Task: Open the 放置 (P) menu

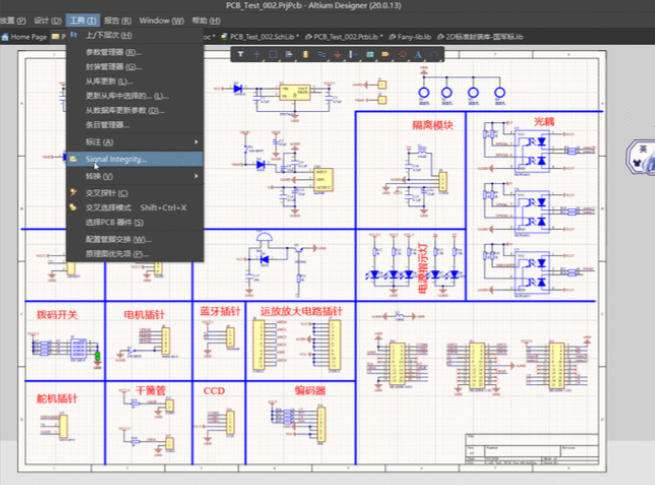Action: click(x=13, y=20)
